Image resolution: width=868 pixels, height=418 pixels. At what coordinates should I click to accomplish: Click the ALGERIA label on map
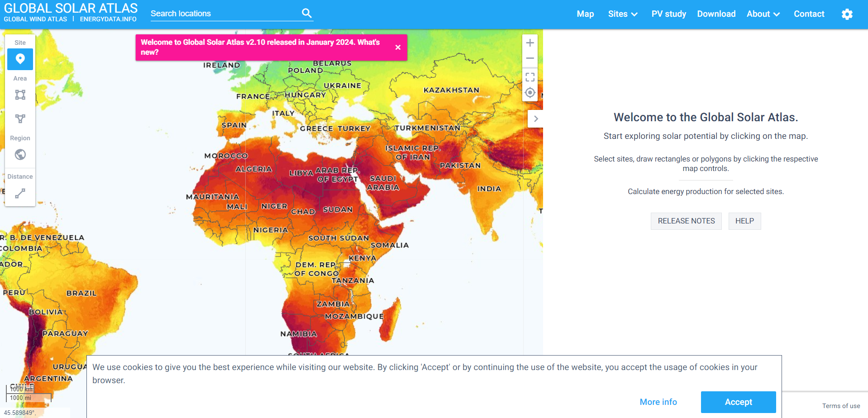(254, 169)
